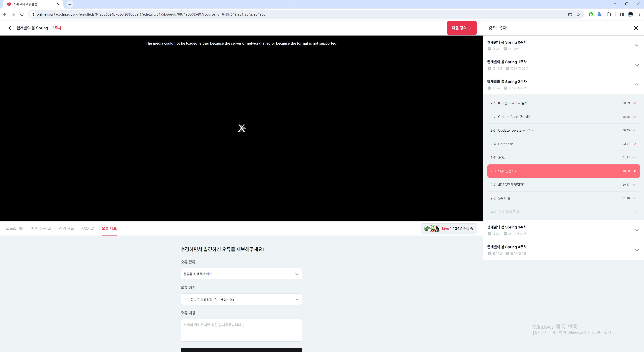This screenshot has height=352, width=644.
Task: Open the 학습 질문 tab
Action: (x=41, y=228)
